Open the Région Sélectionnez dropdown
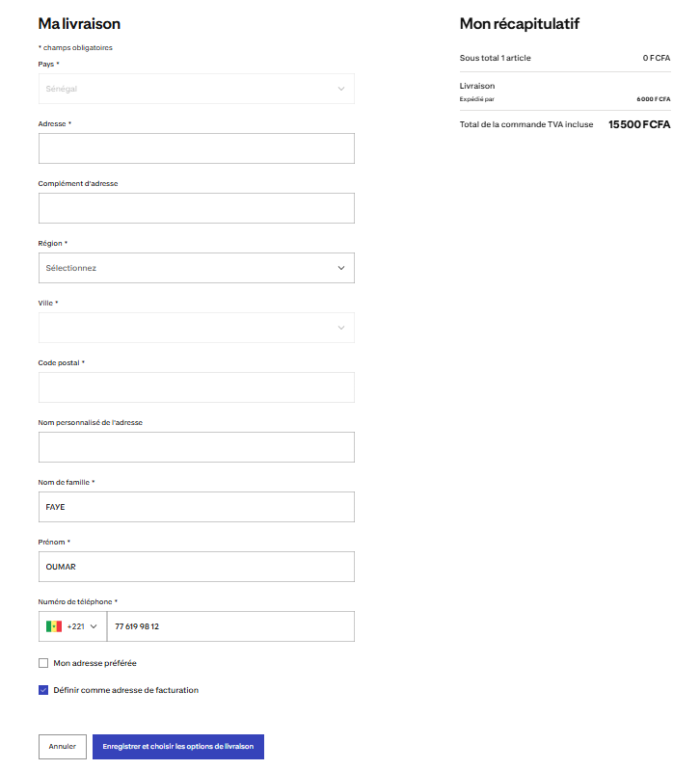Image resolution: width=700 pixels, height=770 pixels. [197, 268]
